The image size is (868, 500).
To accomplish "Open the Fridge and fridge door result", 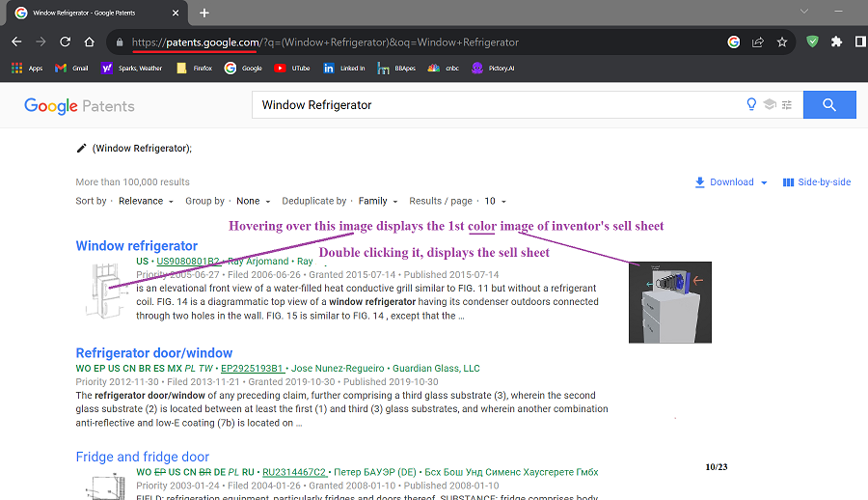I will (143, 457).
